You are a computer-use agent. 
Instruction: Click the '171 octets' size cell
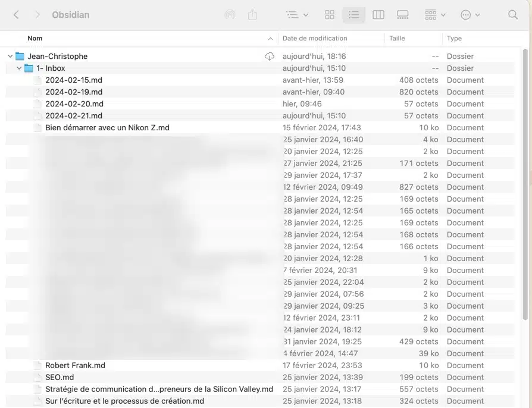coord(419,163)
